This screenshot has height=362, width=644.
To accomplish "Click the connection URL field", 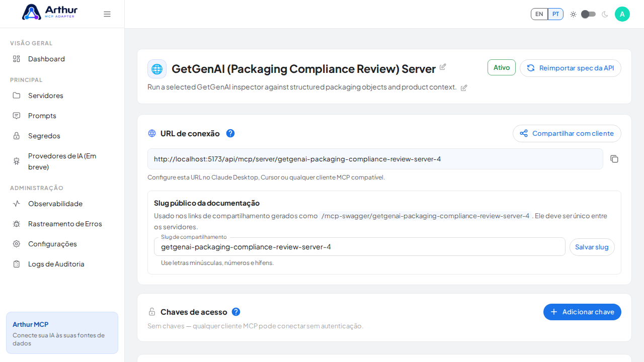I will point(375,159).
